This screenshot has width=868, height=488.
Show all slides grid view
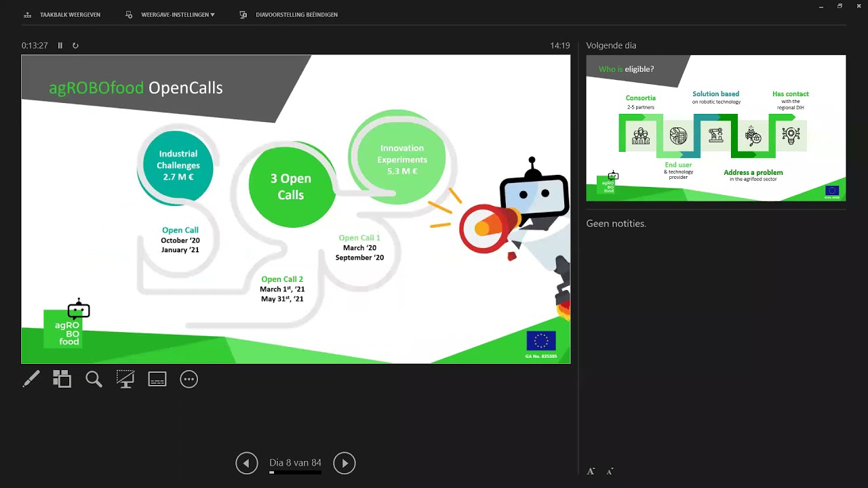coord(62,379)
